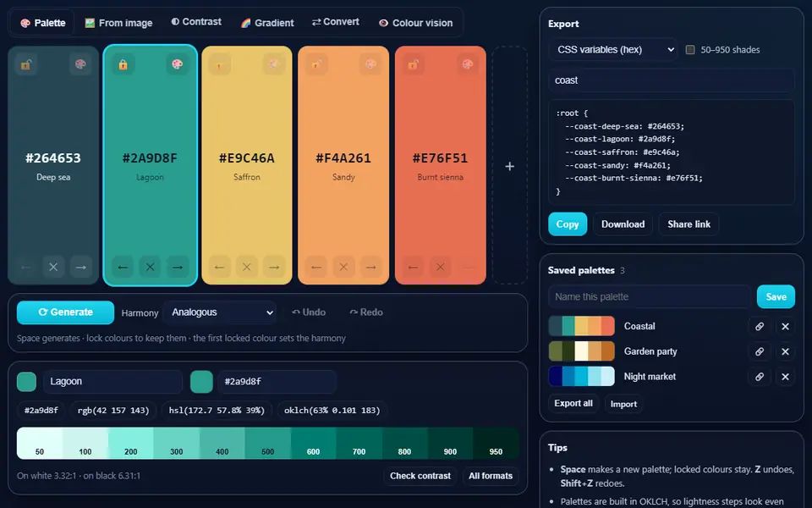
Task: Enable the 50–950 shades checkbox
Action: (x=690, y=50)
